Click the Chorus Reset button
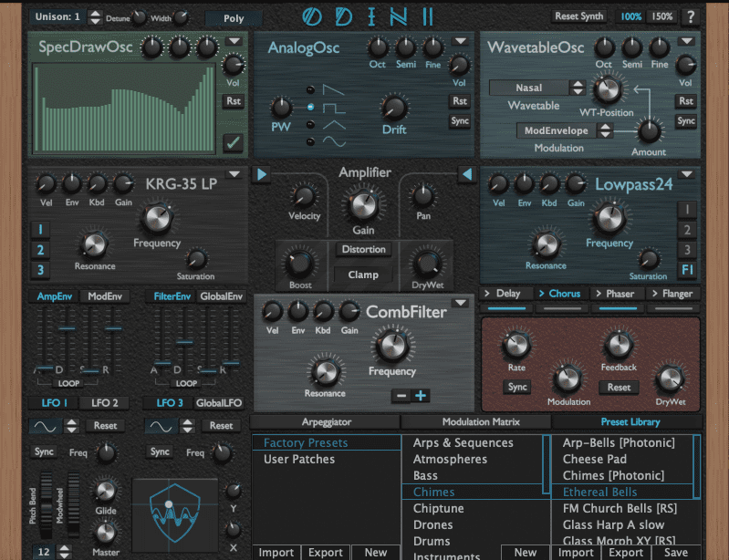Screen dimensions: 729x560 (x=619, y=388)
